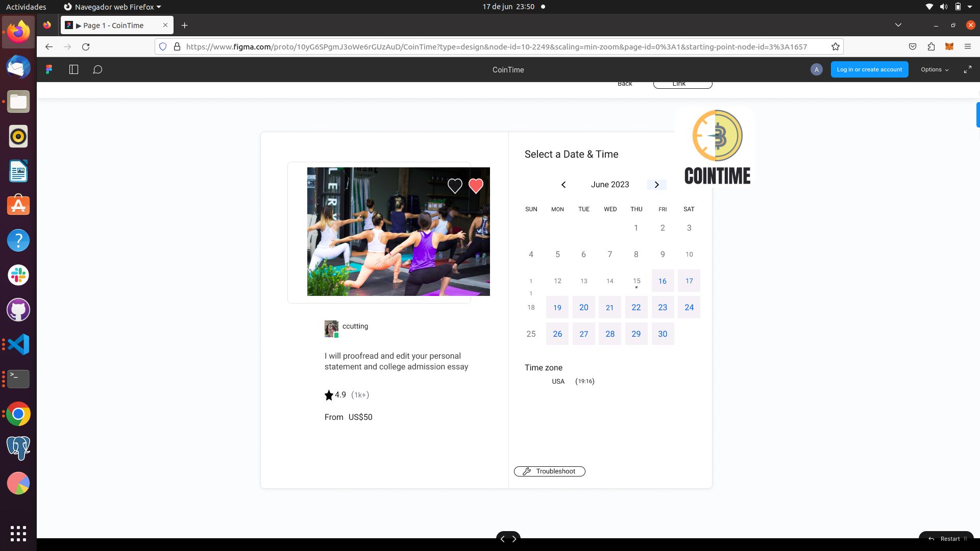Click the Figma toolbar panel icon
Screen dimensions: 980x551
point(74,69)
